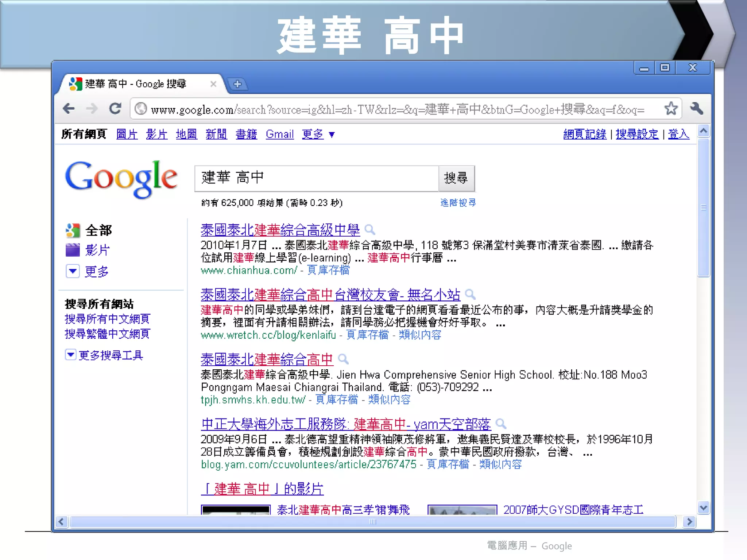This screenshot has width=747, height=560.
Task: Bookmark this page with the star icon
Action: coord(671,108)
